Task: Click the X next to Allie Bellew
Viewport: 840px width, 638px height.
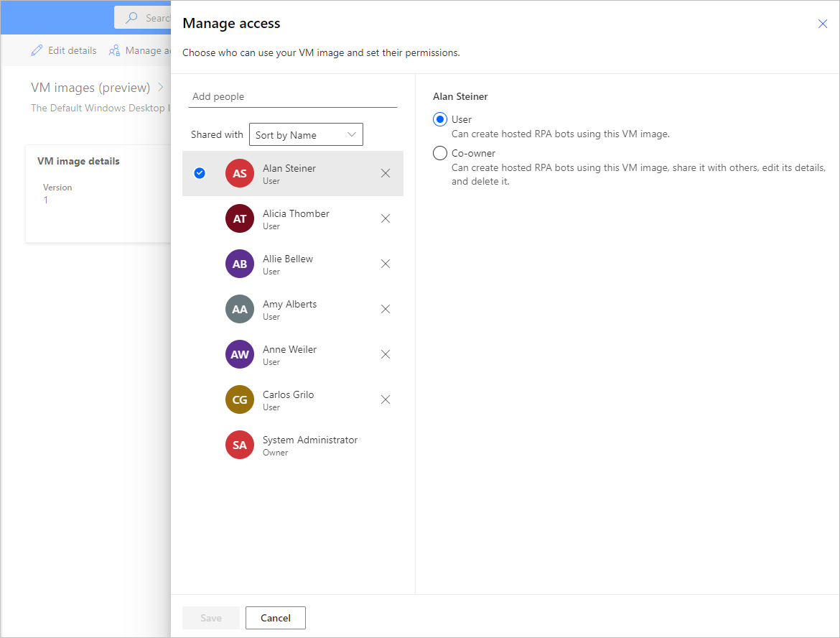Action: pos(386,264)
